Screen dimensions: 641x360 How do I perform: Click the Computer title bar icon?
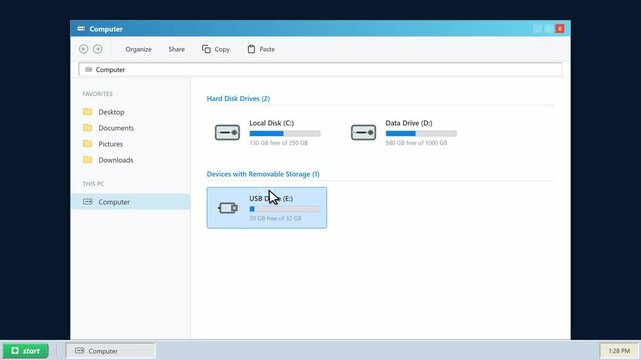(81, 29)
